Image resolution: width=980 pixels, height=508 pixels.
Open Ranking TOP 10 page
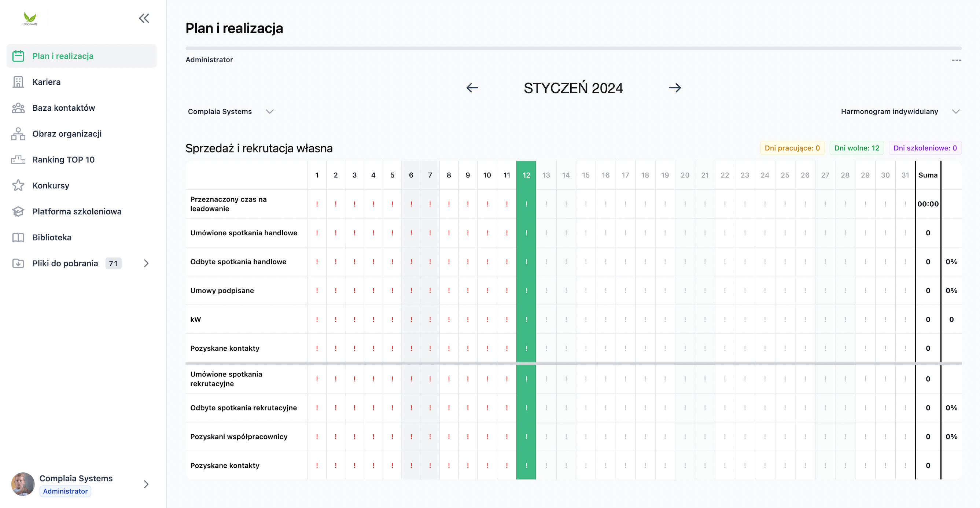(x=81, y=159)
